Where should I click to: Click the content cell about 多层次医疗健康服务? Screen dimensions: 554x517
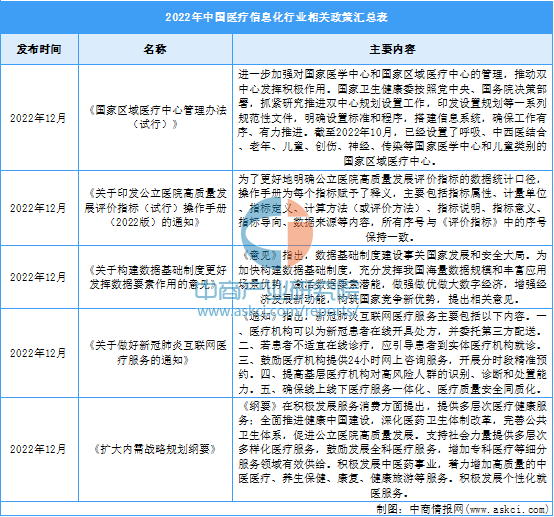click(392, 449)
